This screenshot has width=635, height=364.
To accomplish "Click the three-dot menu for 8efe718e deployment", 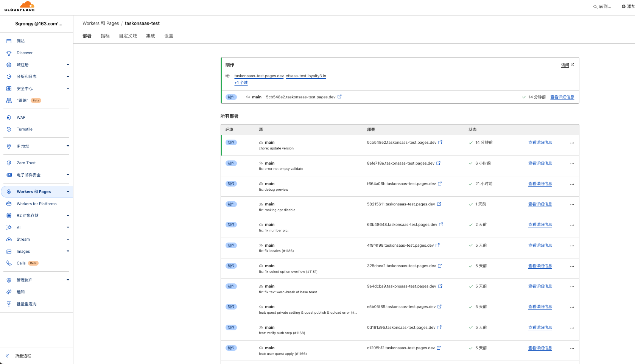I will tap(572, 164).
